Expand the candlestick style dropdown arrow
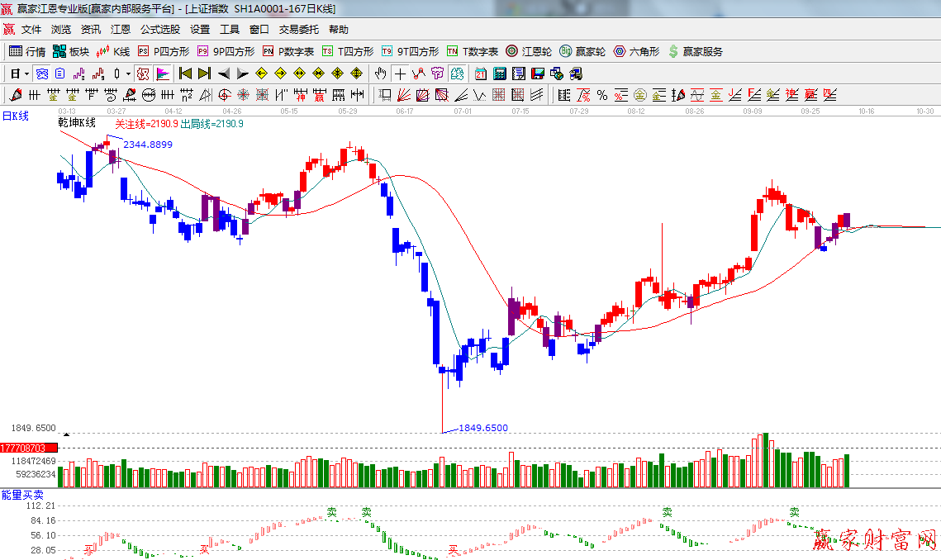This screenshot has width=941, height=560. [x=128, y=74]
